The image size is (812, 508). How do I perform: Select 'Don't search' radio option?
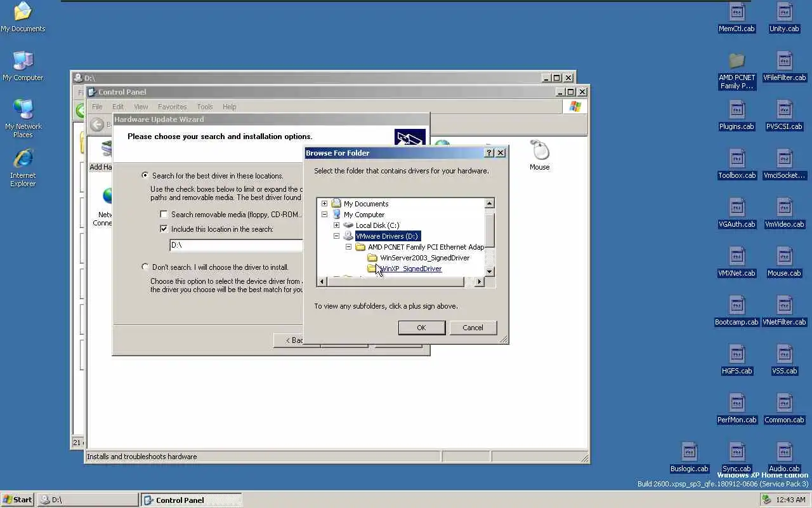pyautogui.click(x=145, y=267)
